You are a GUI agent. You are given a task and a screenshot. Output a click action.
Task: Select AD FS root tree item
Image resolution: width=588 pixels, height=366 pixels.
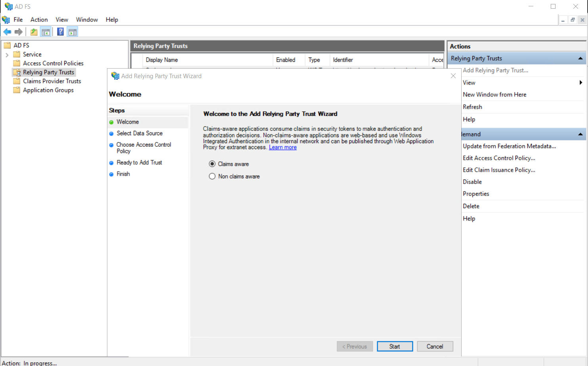pyautogui.click(x=21, y=45)
